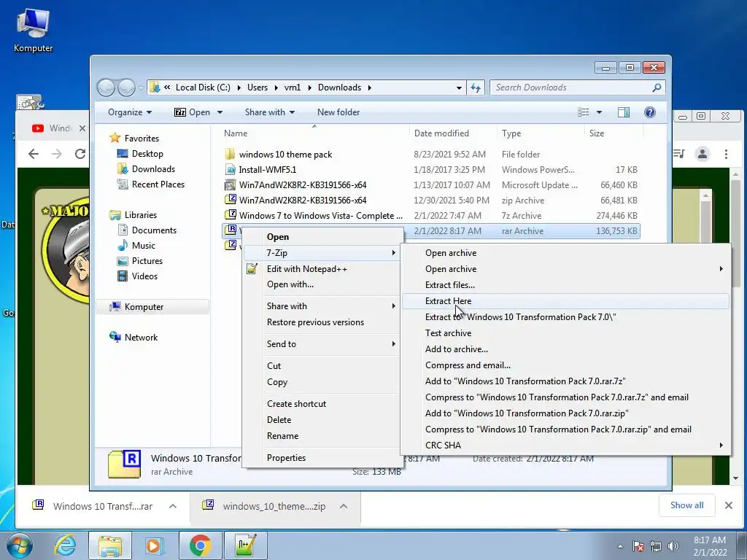Open Internet Explorer from taskbar
Viewport: 747px width, 560px height.
65,545
